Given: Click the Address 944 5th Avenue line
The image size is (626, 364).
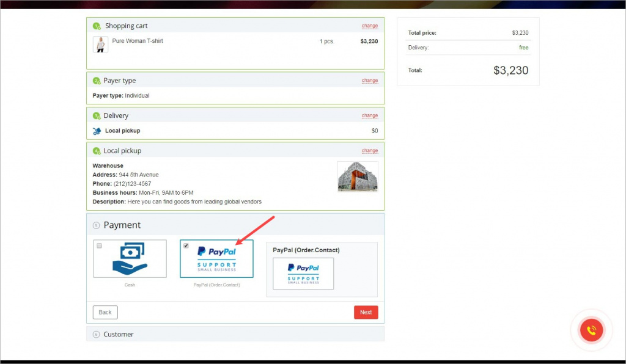Looking at the screenshot, I should click(x=126, y=175).
